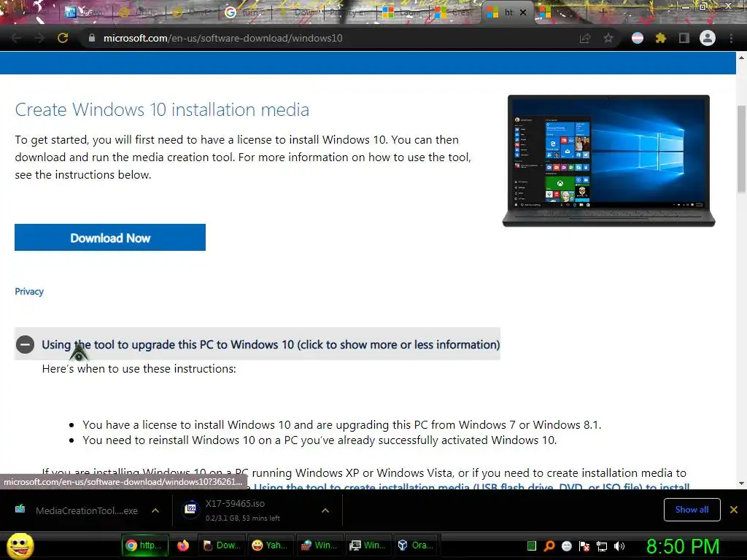
Task: Open the striped flag-colored extension icon
Action: (638, 38)
